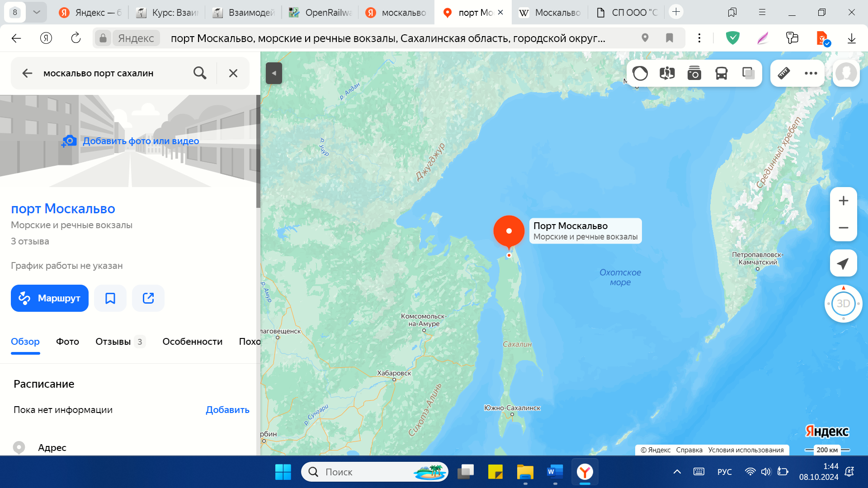Open File Explorer from taskbar
This screenshot has height=488, width=868.
[525, 472]
